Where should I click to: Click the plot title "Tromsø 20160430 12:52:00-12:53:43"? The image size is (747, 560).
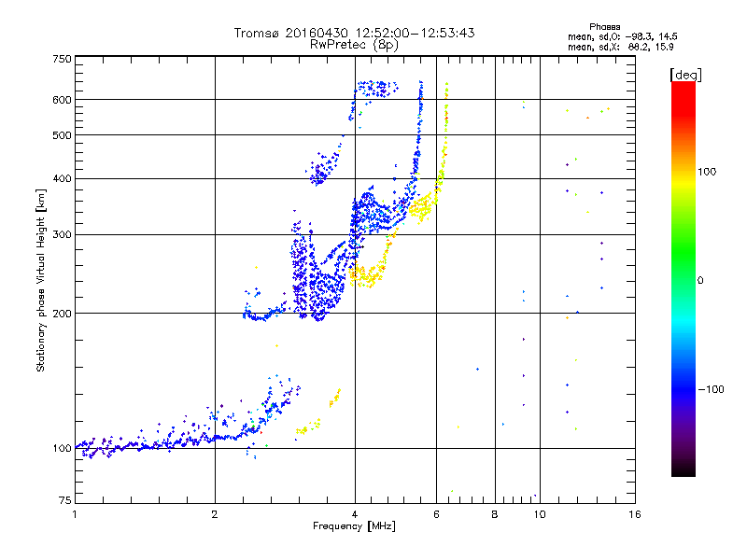(354, 33)
